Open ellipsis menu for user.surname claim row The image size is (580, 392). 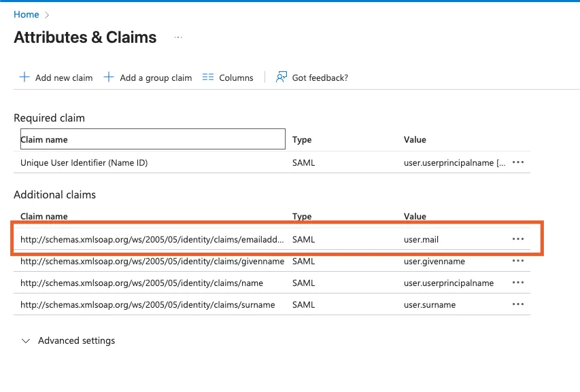[x=518, y=304]
